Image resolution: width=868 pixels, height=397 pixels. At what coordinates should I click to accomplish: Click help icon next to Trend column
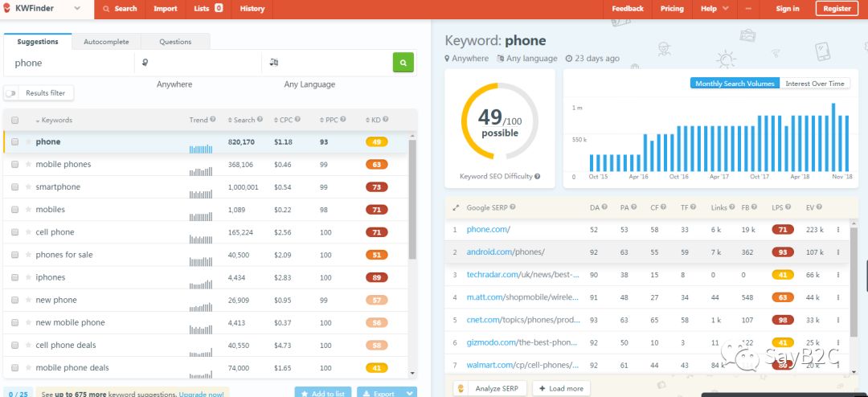(x=212, y=120)
